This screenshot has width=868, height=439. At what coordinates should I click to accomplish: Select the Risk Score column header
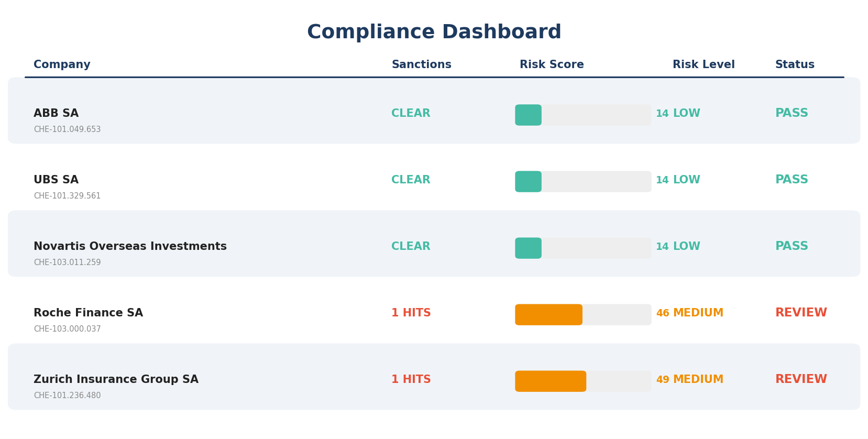click(x=552, y=65)
